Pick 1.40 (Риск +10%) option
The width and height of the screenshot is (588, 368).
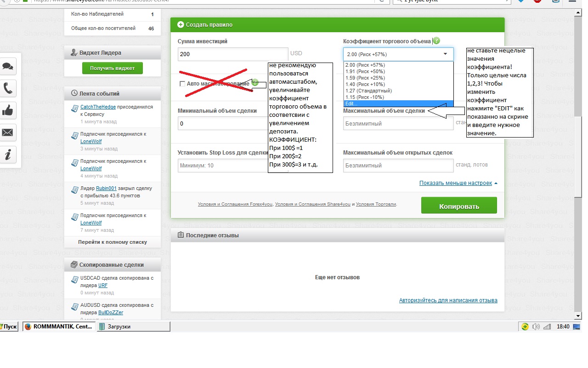click(x=398, y=84)
